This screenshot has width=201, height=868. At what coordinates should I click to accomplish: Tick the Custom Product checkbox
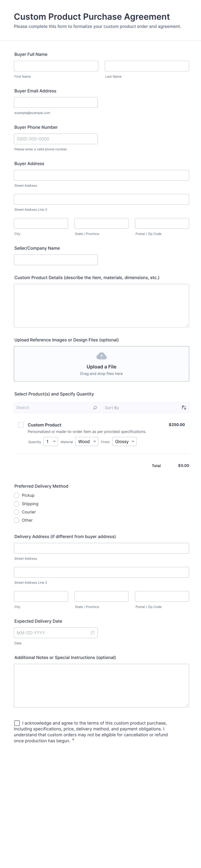(x=21, y=425)
